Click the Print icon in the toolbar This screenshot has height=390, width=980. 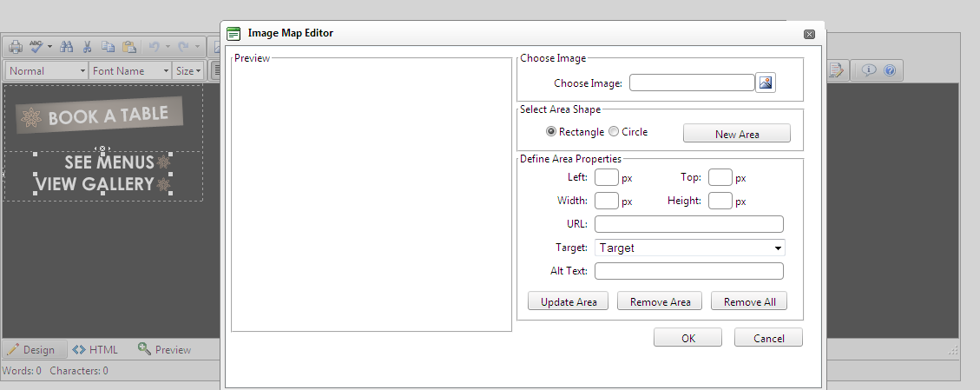click(16, 47)
